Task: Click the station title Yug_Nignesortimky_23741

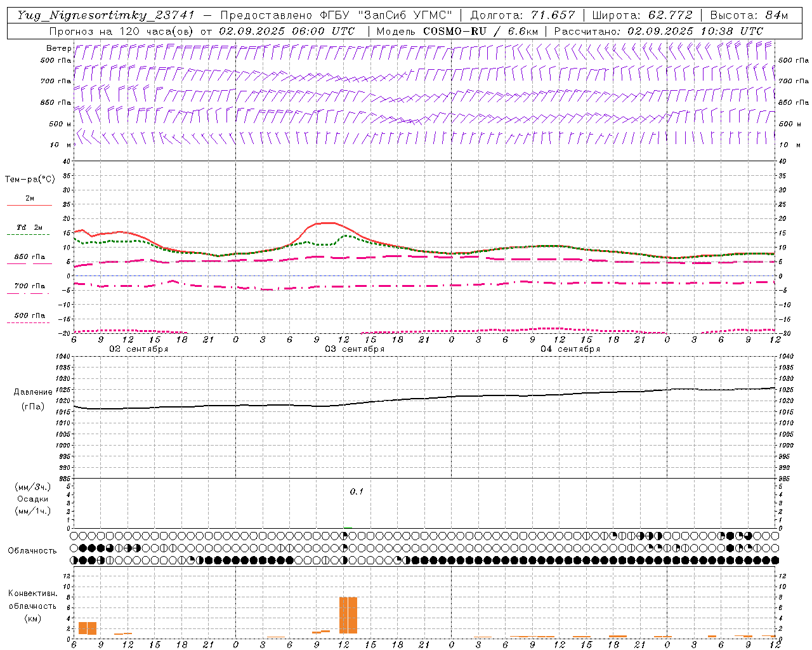Action: coord(106,15)
